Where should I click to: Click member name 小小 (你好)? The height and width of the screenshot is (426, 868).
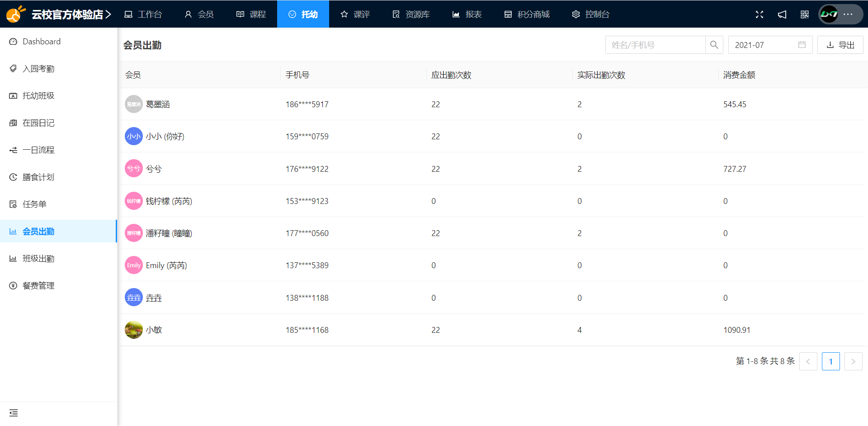pyautogui.click(x=165, y=137)
